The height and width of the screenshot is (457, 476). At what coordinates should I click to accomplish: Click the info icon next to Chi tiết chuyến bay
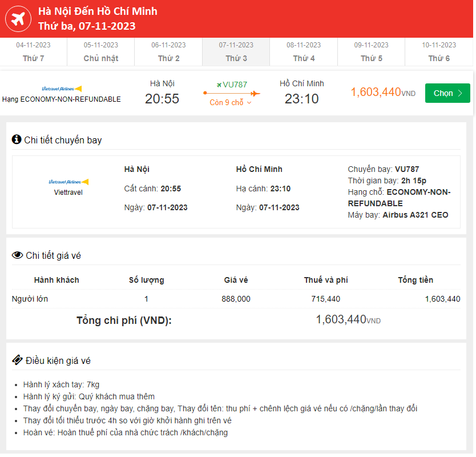click(x=17, y=139)
